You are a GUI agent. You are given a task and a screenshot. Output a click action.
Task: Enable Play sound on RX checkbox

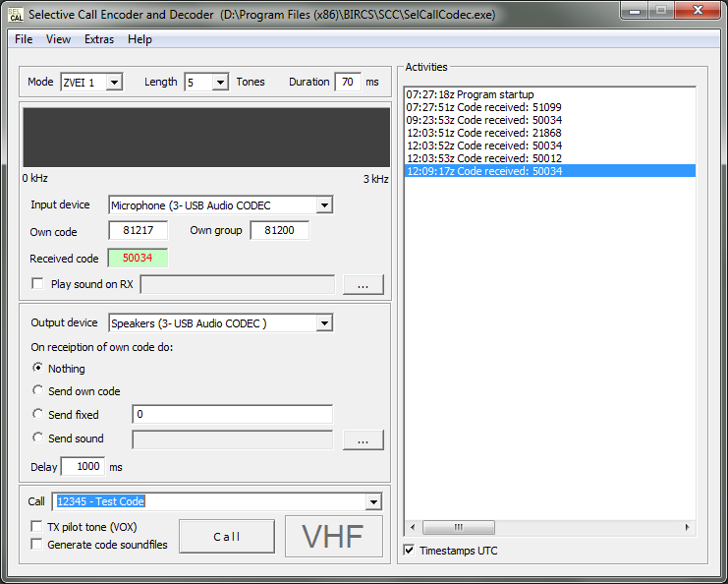[x=38, y=284]
